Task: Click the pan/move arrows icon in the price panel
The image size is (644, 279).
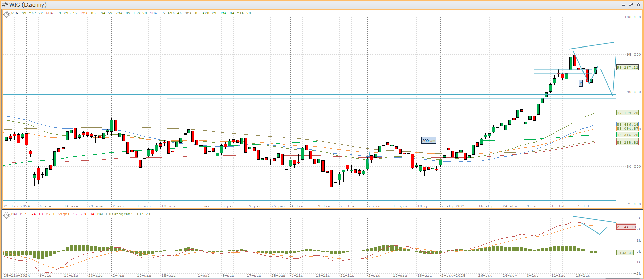Action: [6, 14]
